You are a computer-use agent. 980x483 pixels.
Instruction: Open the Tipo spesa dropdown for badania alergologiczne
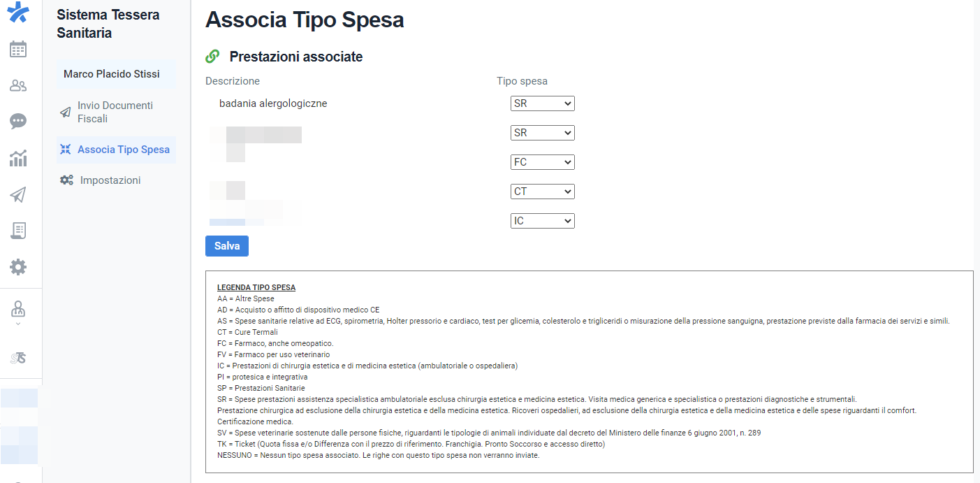pos(542,103)
